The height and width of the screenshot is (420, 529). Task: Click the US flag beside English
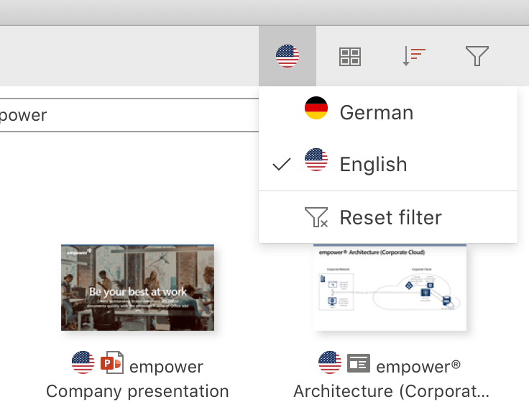click(x=316, y=160)
